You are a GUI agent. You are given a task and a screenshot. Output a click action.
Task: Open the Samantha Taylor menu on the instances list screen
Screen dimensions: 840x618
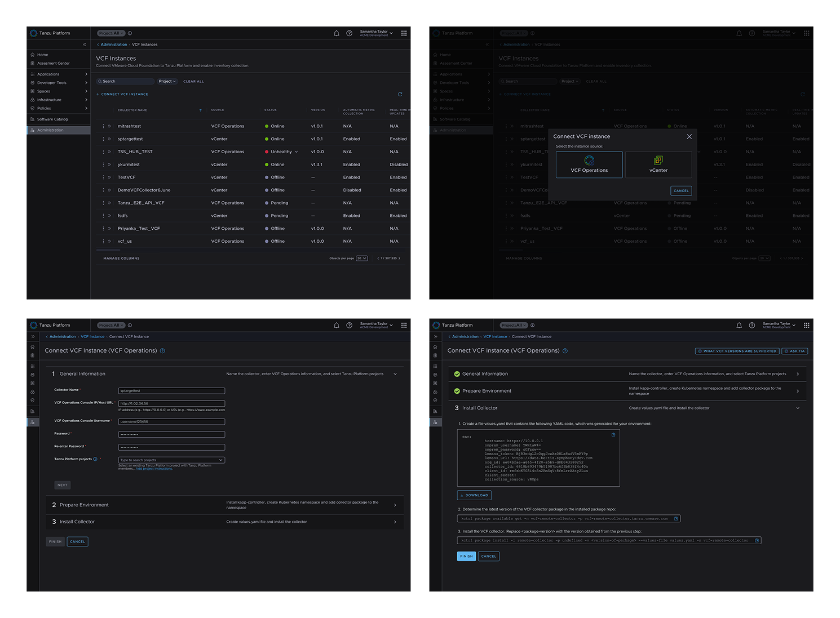(x=376, y=33)
